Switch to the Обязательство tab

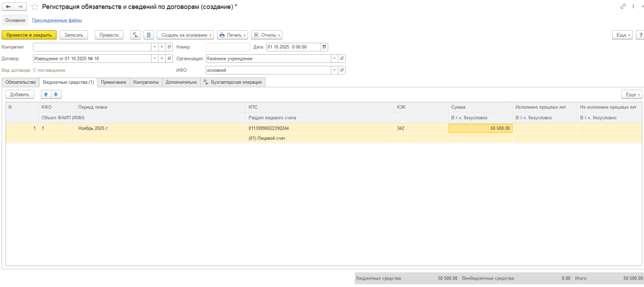[20, 82]
